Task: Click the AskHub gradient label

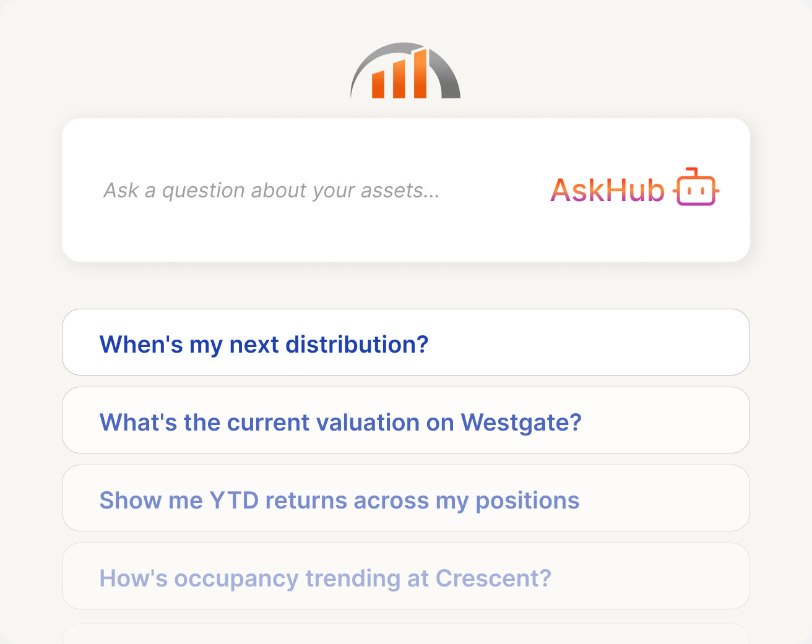Action: point(607,191)
